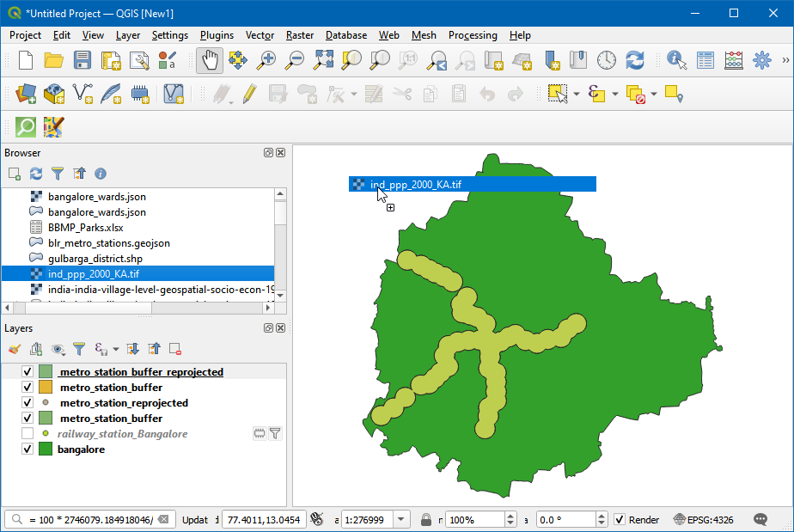Open the Raster menu
This screenshot has width=794, height=532.
299,35
